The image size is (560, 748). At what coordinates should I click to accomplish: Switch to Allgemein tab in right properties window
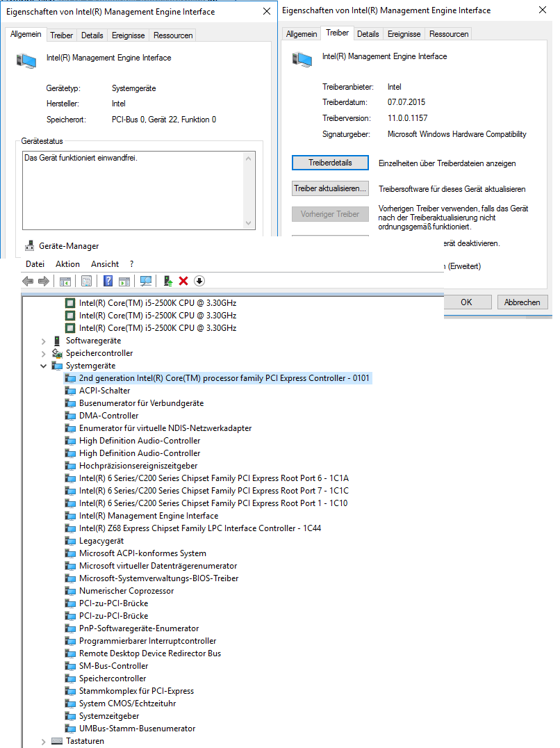[302, 34]
